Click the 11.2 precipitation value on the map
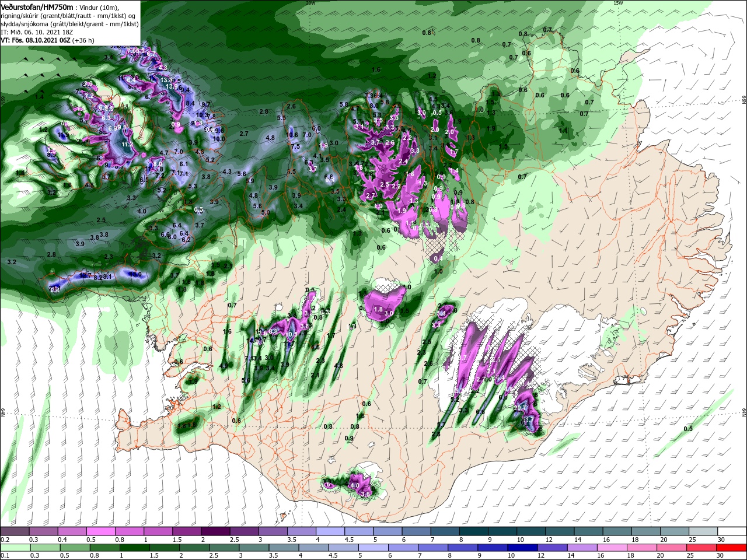 pos(128,144)
